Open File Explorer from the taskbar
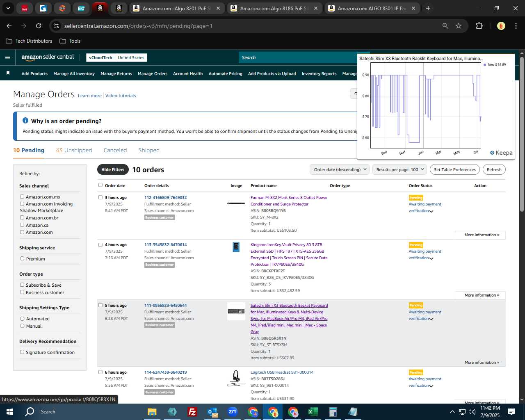 (x=152, y=412)
